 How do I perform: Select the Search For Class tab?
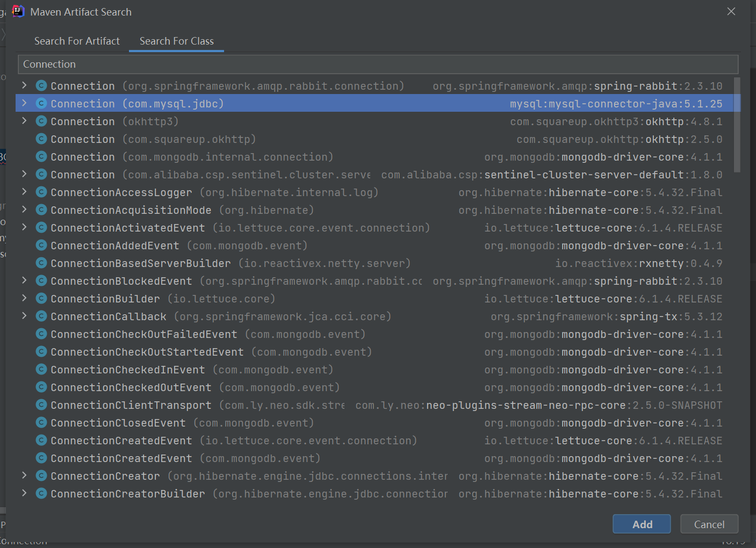coord(176,41)
